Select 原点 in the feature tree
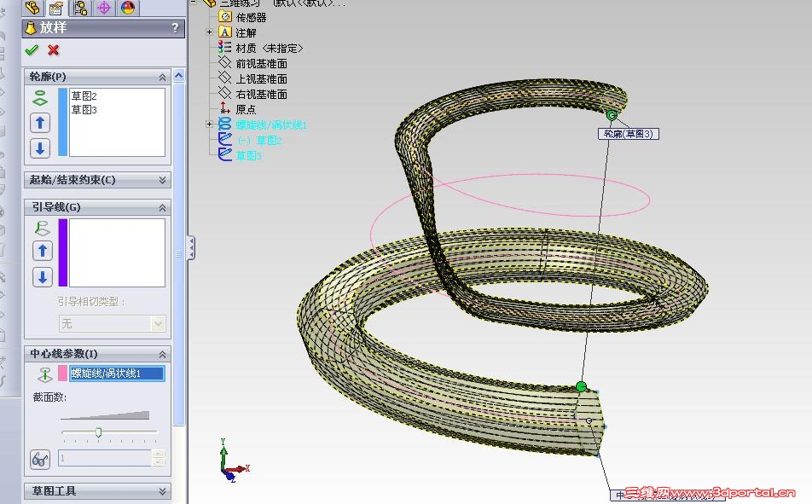The width and height of the screenshot is (812, 504). point(246,110)
